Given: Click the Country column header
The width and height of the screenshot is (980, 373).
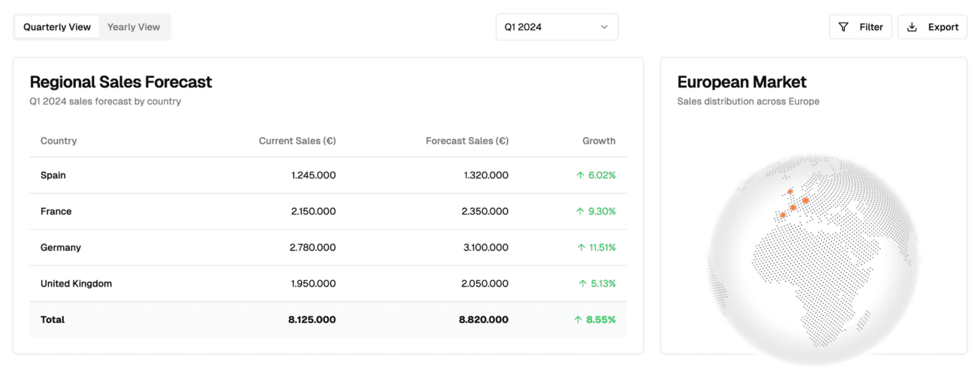Looking at the screenshot, I should coord(59,141).
